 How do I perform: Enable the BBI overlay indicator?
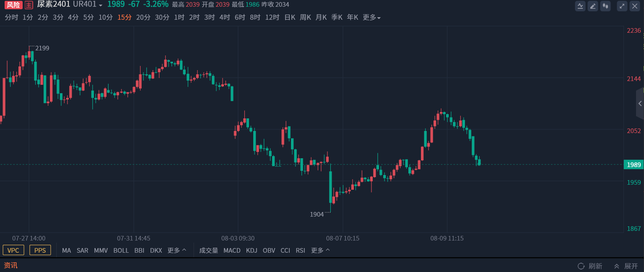tap(139, 251)
